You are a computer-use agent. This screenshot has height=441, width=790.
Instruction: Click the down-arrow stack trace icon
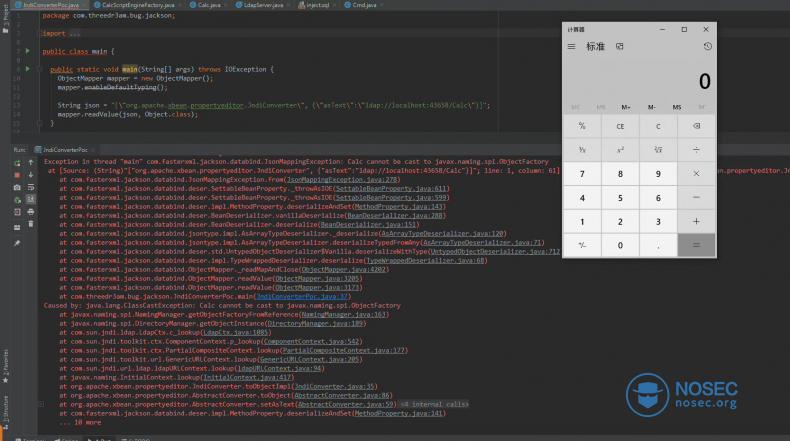31,175
